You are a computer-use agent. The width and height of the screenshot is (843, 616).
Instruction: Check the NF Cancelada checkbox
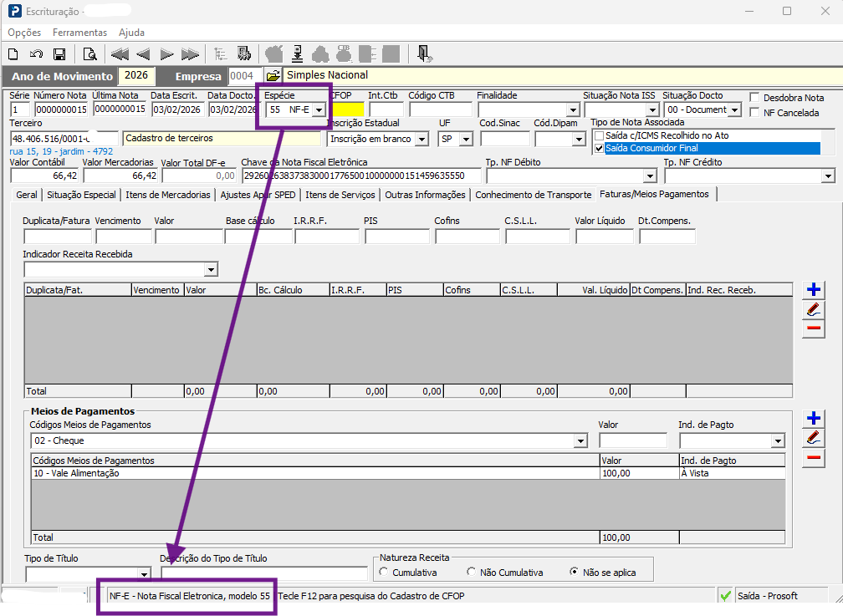pos(755,112)
